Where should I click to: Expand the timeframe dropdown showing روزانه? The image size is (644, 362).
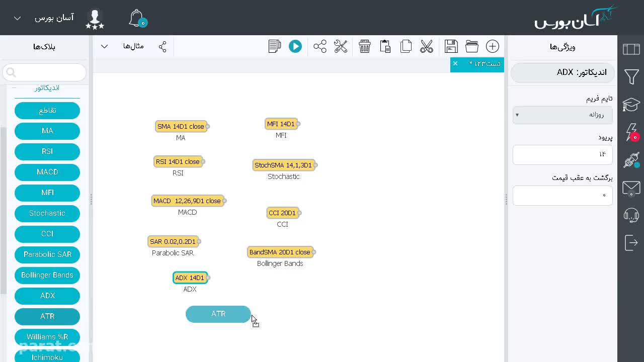click(562, 115)
